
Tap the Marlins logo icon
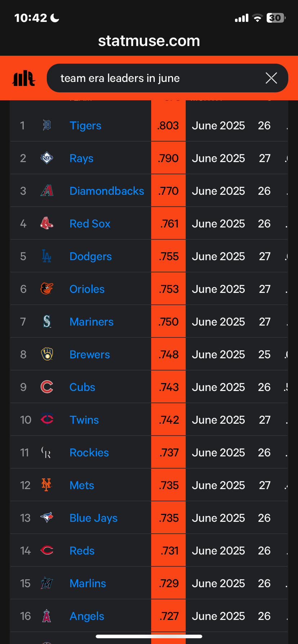click(47, 583)
